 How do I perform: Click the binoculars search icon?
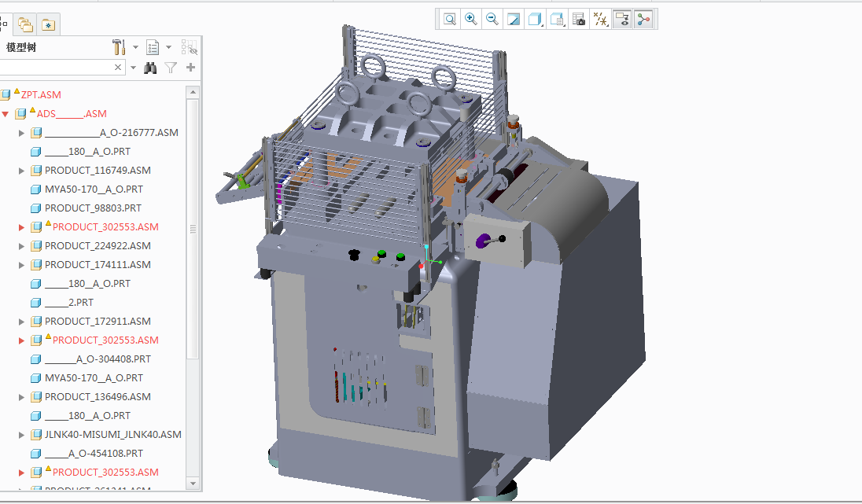[150, 67]
